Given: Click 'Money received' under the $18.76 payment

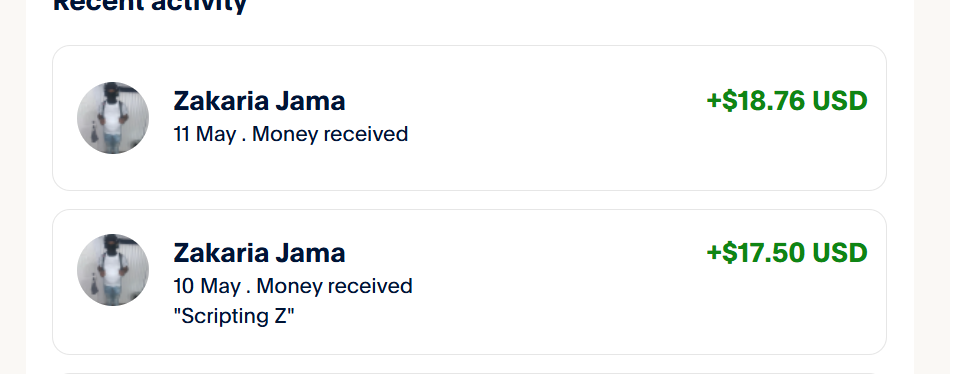Looking at the screenshot, I should click(330, 134).
